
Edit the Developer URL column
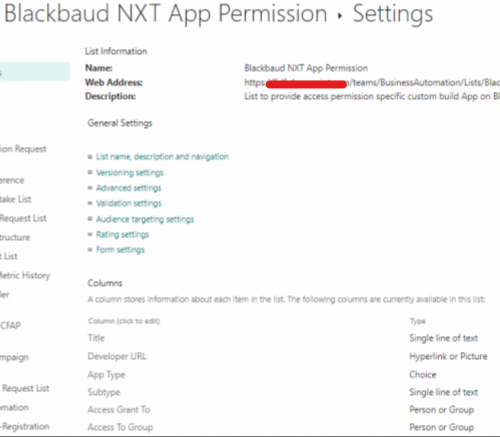tap(117, 356)
